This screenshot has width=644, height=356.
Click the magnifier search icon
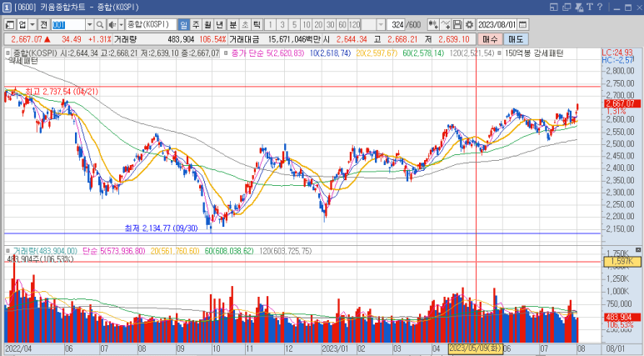[100, 25]
